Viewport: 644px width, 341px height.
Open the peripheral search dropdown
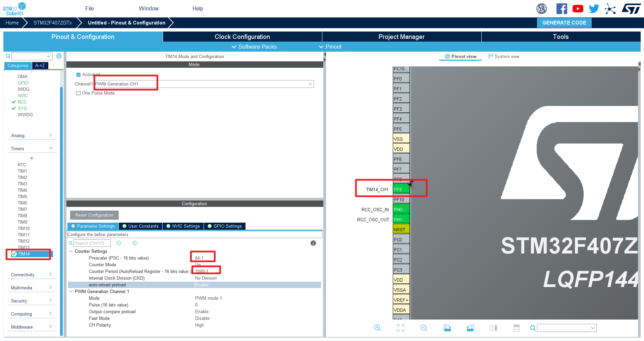(x=49, y=56)
